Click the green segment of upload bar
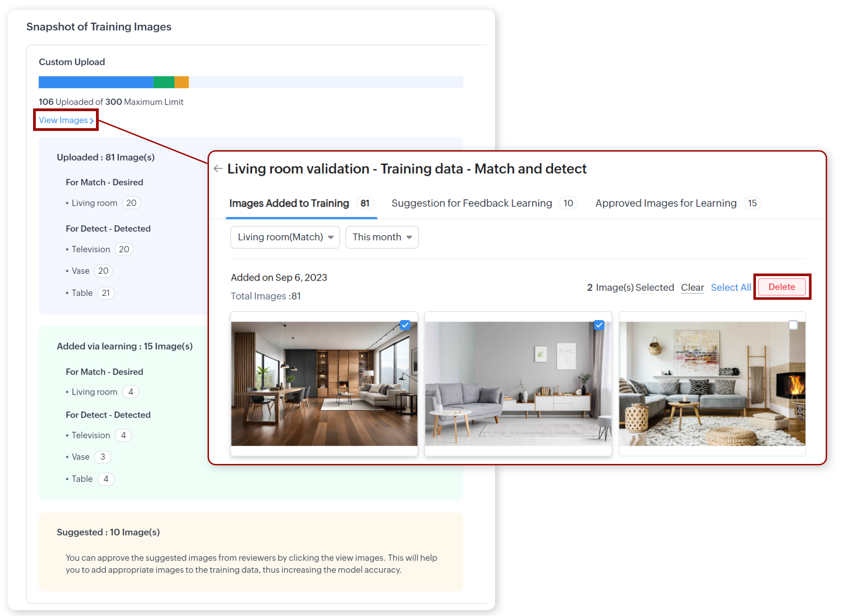This screenshot has width=845, height=616. pyautogui.click(x=163, y=82)
